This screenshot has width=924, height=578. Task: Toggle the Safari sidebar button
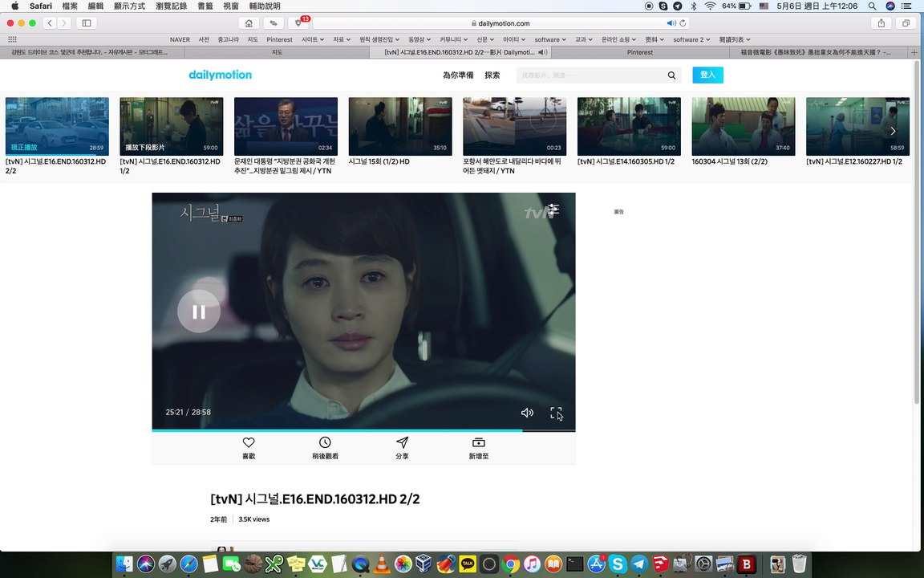point(86,23)
